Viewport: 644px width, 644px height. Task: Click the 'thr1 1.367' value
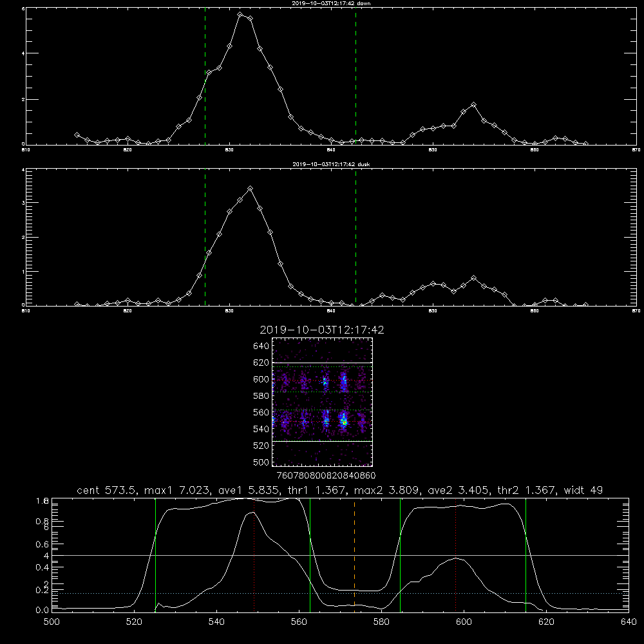(x=317, y=490)
